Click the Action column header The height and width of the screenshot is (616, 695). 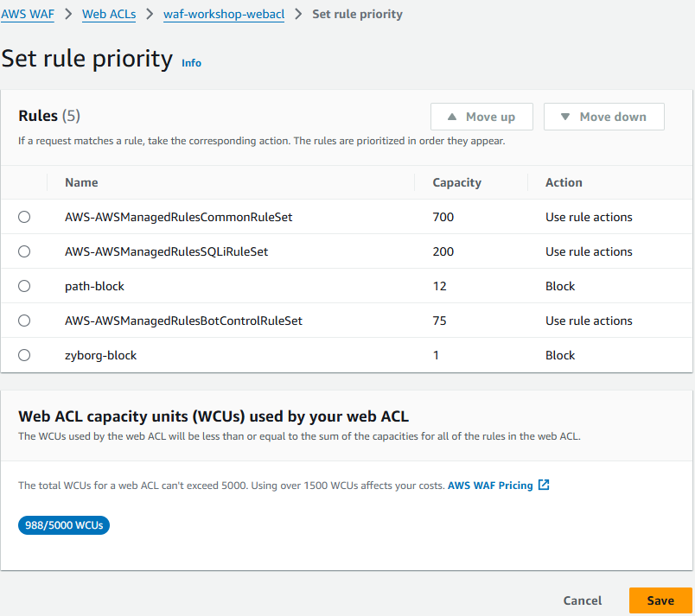(x=564, y=182)
